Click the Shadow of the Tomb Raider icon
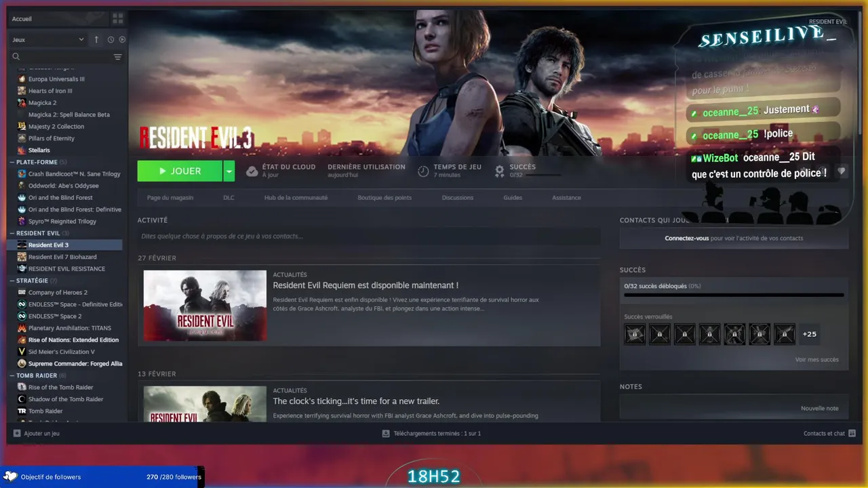868x488 pixels. pos(22,399)
